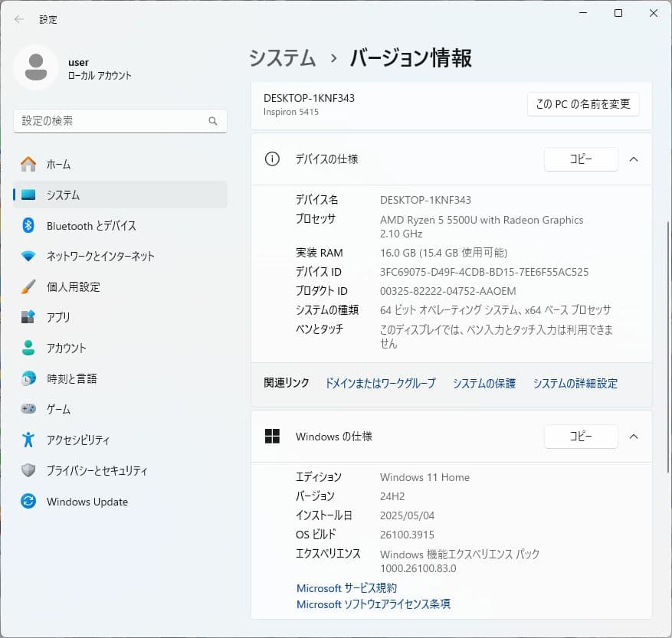Click the search magnifier icon
672x638 pixels.
click(212, 121)
